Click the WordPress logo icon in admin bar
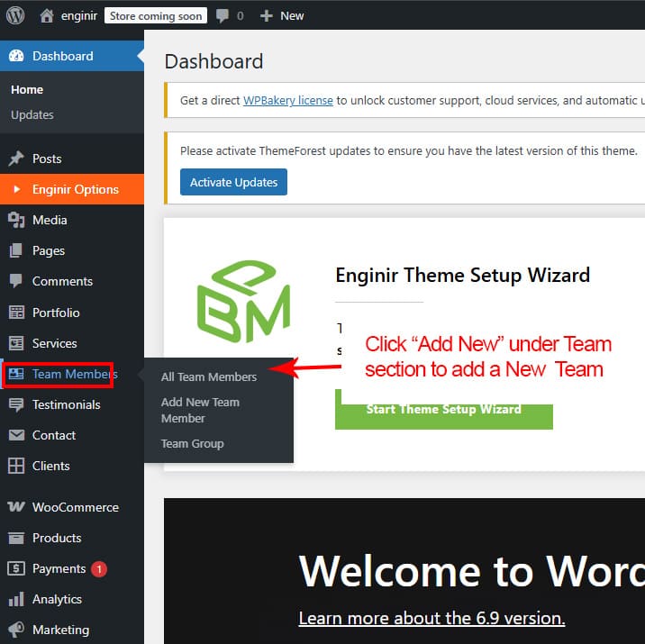 [15, 15]
